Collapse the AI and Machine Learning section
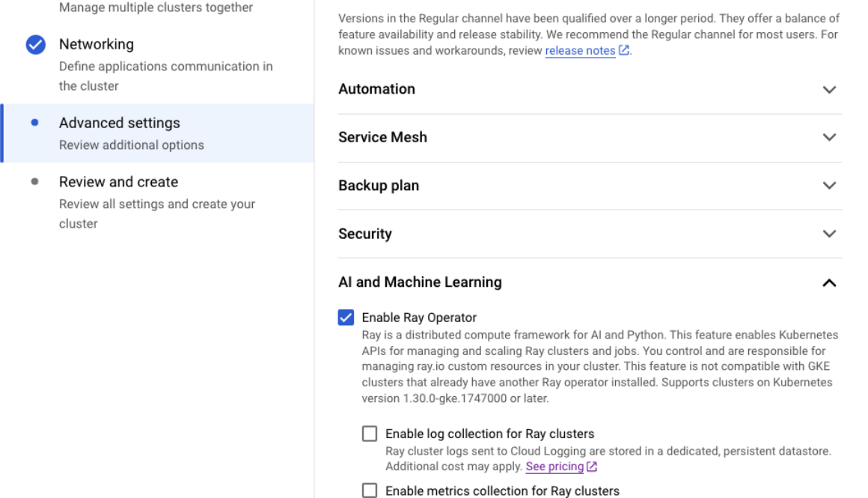This screenshot has width=868, height=498. coord(829,282)
